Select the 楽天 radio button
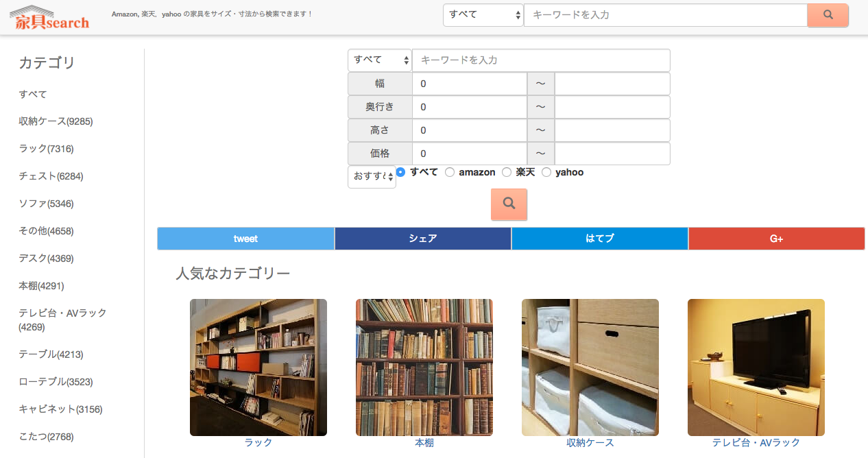The height and width of the screenshot is (458, 868). pos(506,171)
